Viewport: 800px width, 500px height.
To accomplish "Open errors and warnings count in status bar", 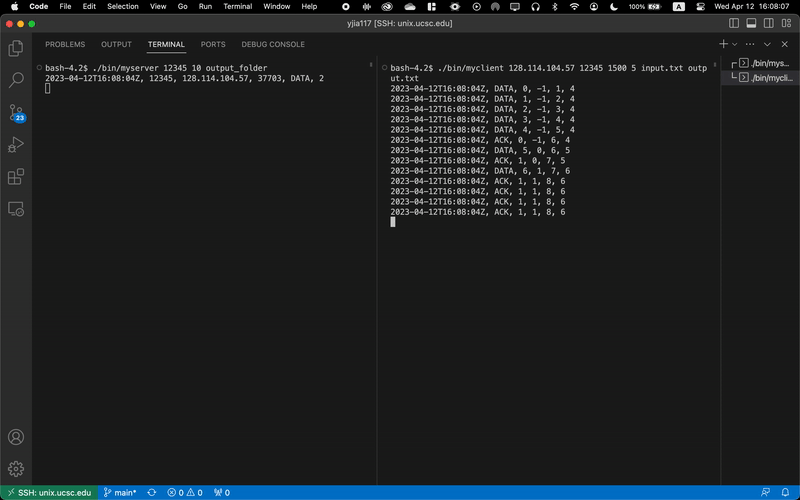I will click(x=185, y=493).
